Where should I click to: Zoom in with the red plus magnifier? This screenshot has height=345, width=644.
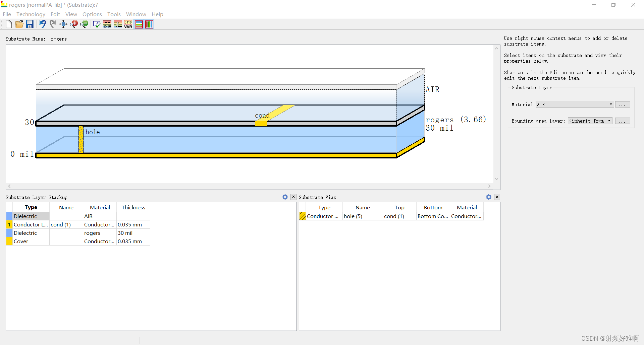[x=74, y=24]
